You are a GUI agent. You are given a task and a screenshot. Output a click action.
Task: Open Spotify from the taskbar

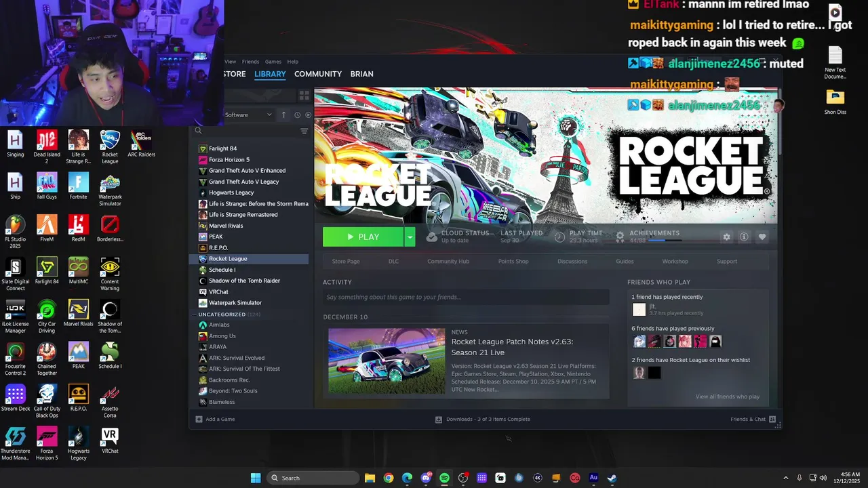(444, 478)
